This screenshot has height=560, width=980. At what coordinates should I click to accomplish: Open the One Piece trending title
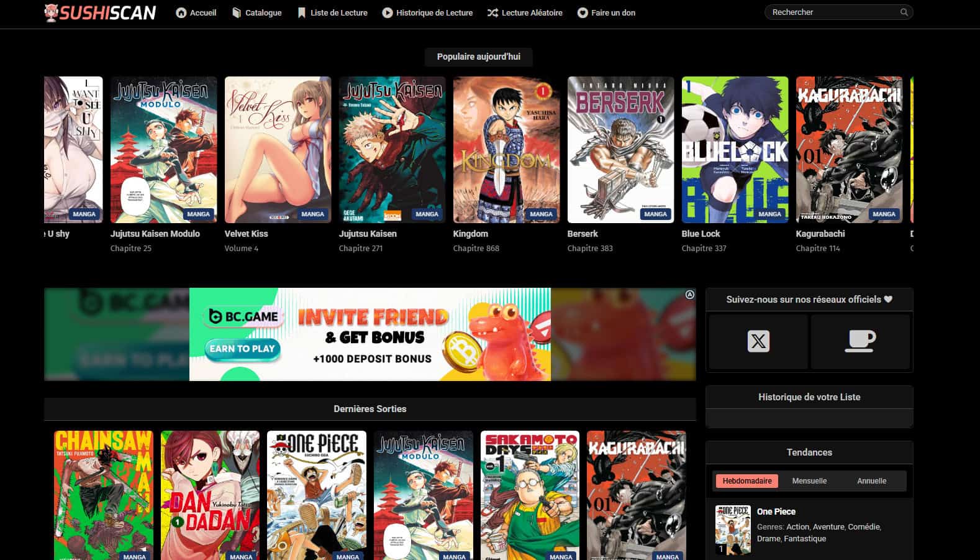pyautogui.click(x=776, y=512)
